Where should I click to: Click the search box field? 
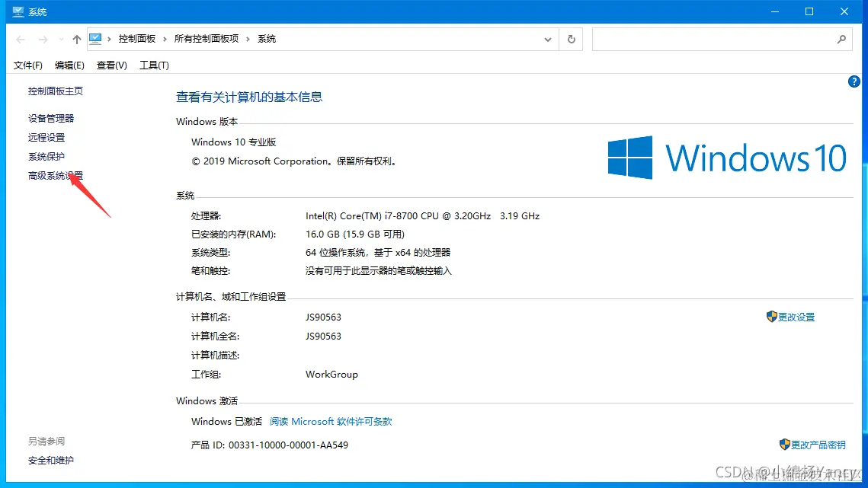coord(722,40)
